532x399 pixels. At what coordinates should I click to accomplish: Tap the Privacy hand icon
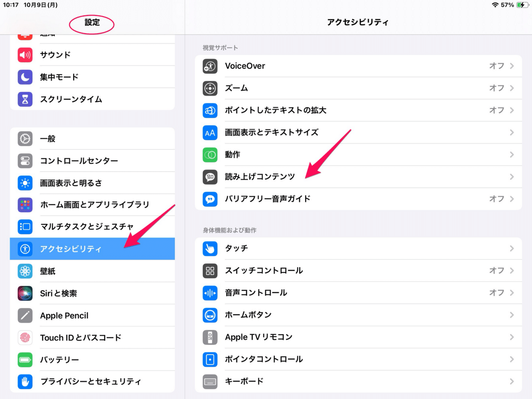tap(25, 381)
